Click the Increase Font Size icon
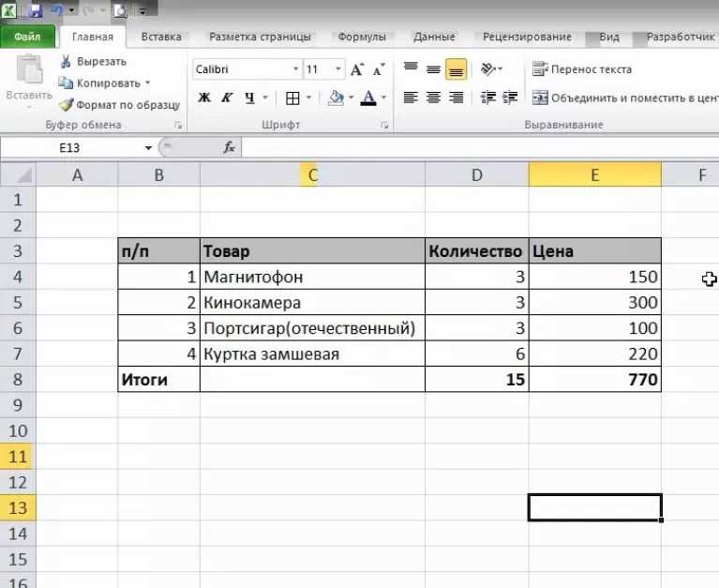The width and height of the screenshot is (719, 588). (x=357, y=69)
